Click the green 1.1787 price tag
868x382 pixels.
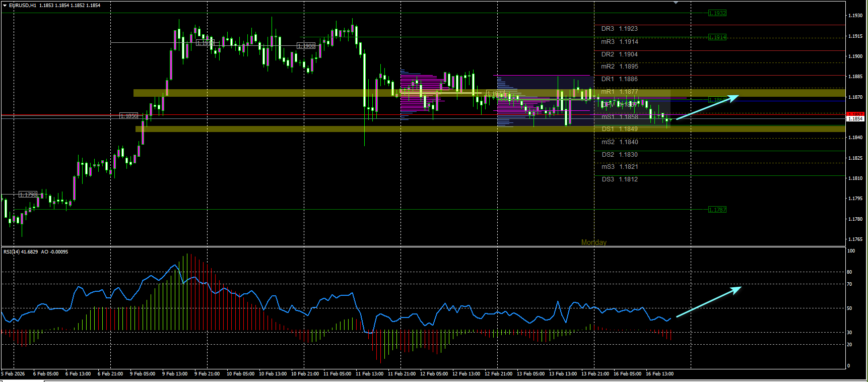click(717, 210)
